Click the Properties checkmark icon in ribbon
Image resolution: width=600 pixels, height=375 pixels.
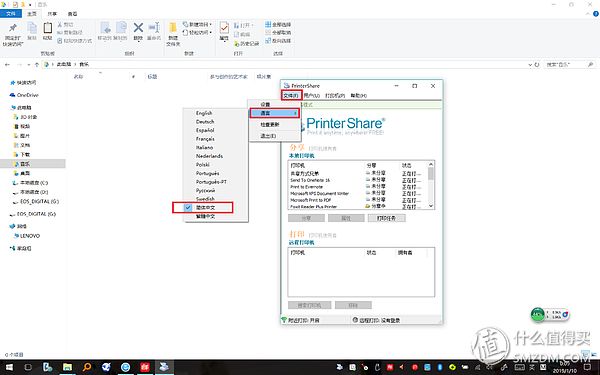point(224,28)
